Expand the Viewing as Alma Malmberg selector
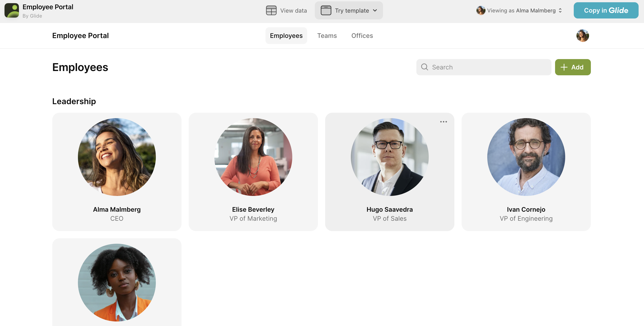This screenshot has width=644, height=326. 519,11
